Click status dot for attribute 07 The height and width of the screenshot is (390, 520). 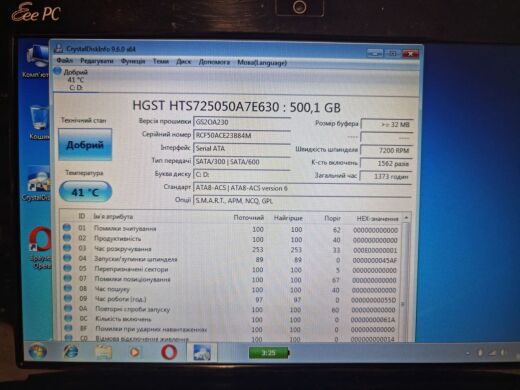click(68, 278)
